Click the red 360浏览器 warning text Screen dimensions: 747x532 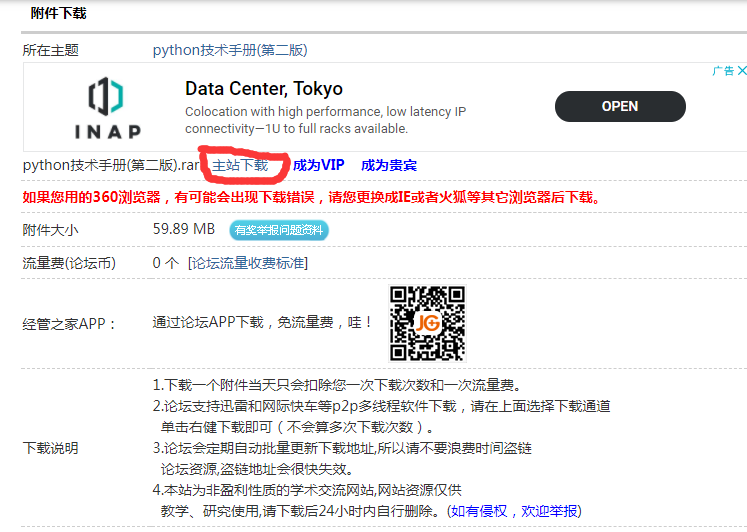pos(312,197)
